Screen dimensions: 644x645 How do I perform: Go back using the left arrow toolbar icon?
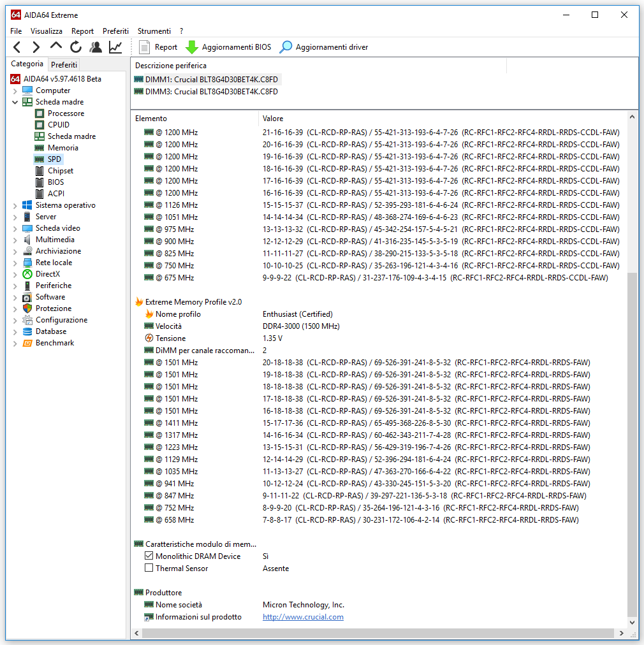(17, 47)
